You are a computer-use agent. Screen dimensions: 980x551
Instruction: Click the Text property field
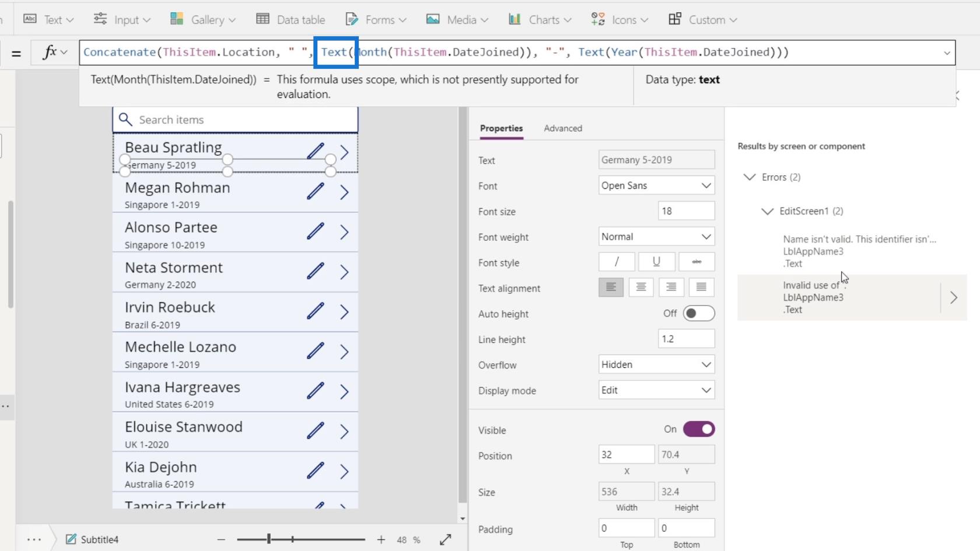coord(656,160)
